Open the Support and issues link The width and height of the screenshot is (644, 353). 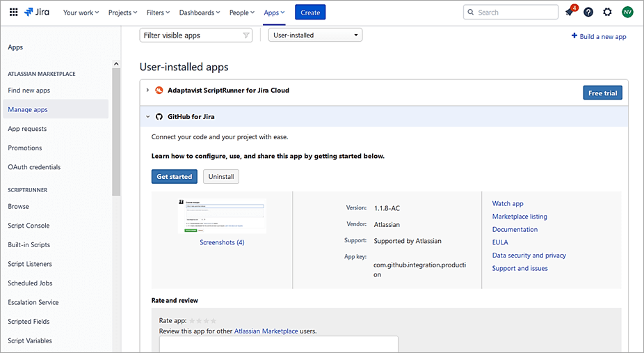(520, 268)
